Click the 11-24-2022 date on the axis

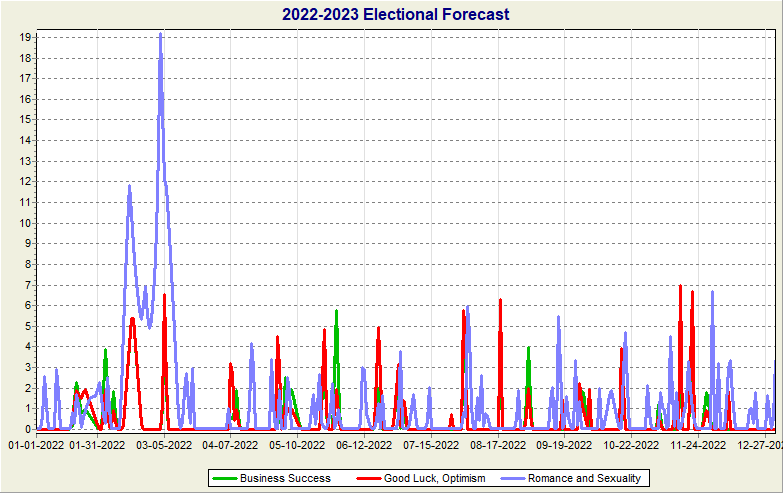point(698,444)
